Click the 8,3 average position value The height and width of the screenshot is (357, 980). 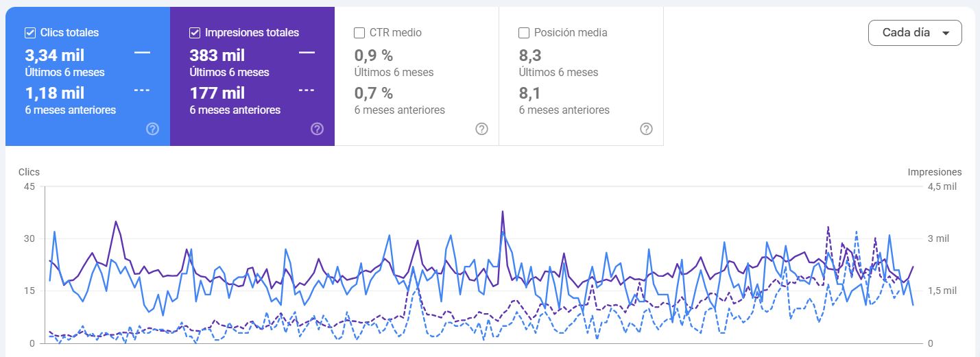click(x=530, y=56)
